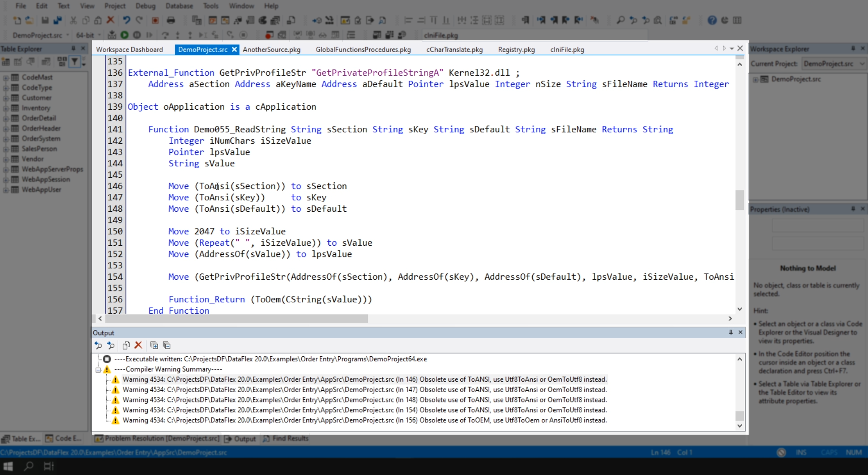Clear the Output panel with red X

click(x=139, y=345)
